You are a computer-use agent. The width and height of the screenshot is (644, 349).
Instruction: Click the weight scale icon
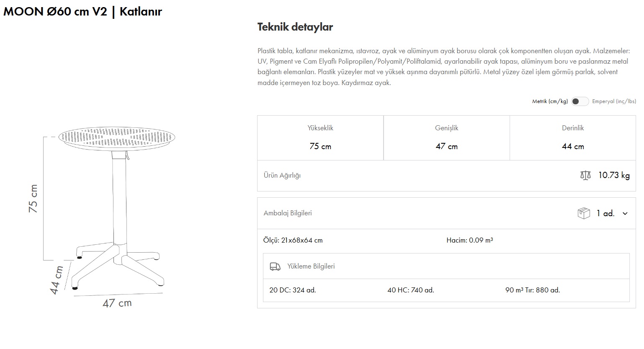click(x=585, y=175)
